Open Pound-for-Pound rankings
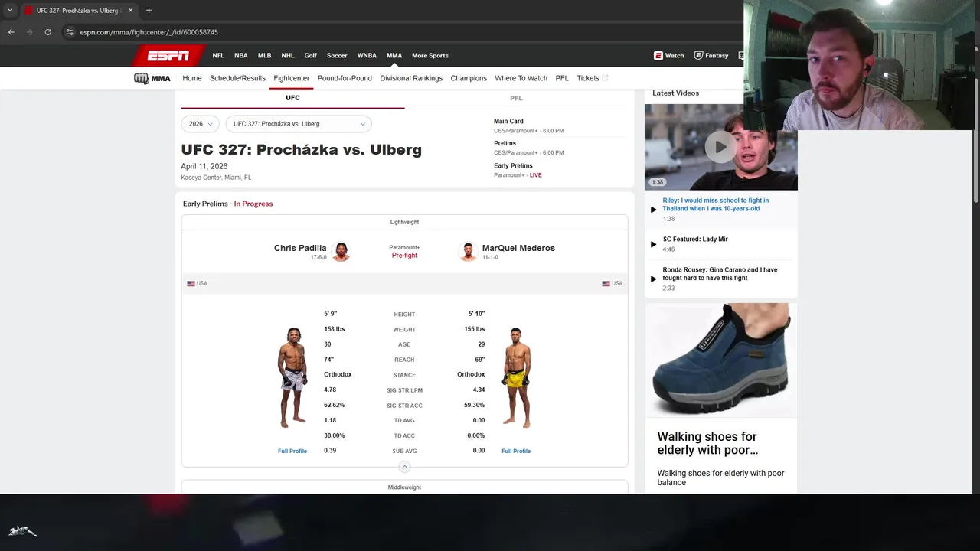Viewport: 980px width, 551px height. (345, 78)
